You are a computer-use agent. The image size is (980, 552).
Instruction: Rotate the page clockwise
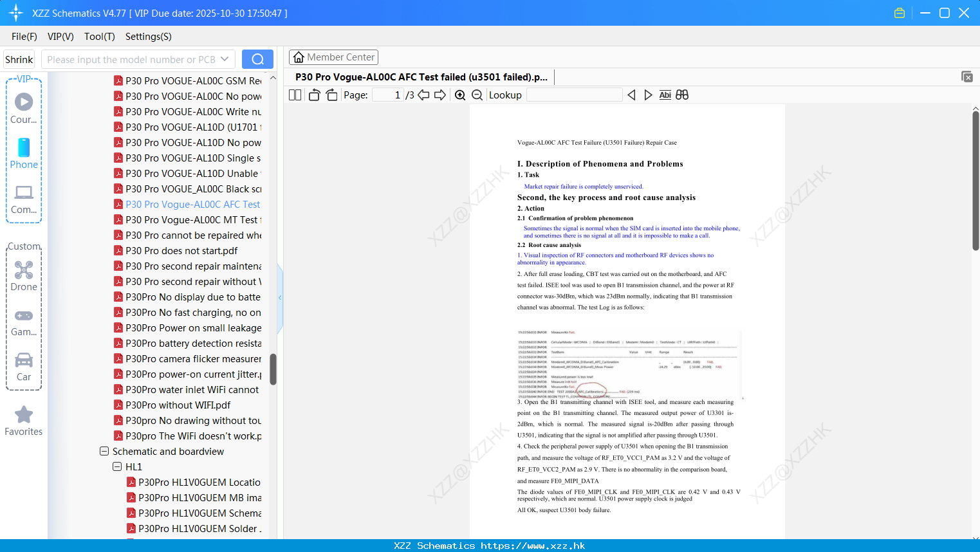pyautogui.click(x=331, y=95)
